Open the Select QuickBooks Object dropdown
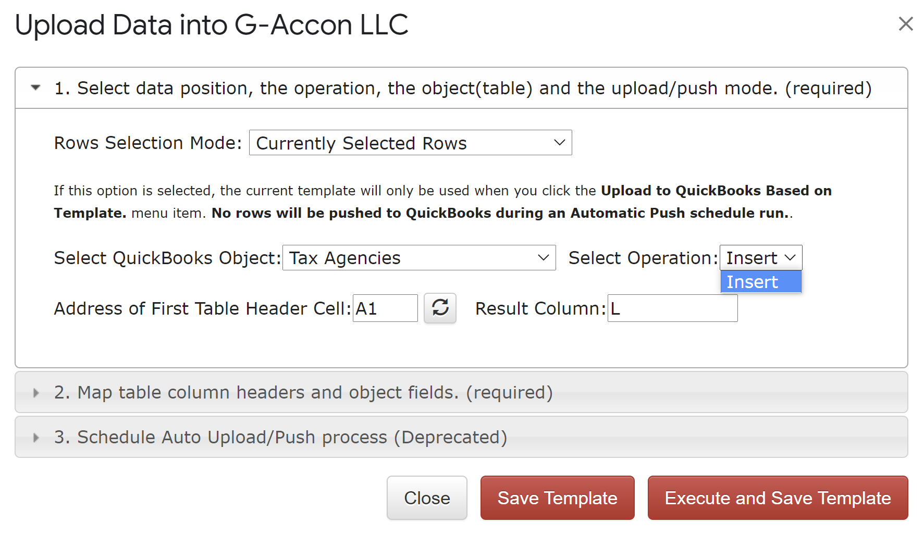The image size is (924, 560). tap(418, 258)
